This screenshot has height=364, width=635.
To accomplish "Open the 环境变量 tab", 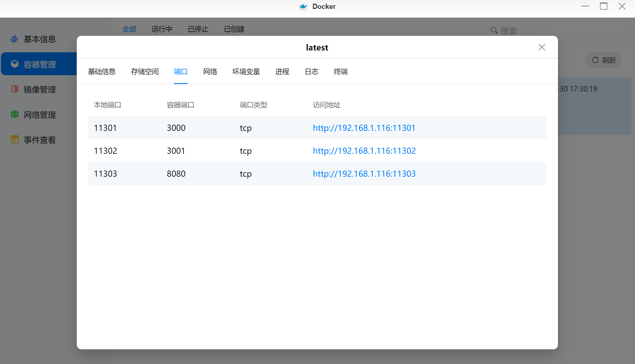I will point(246,72).
